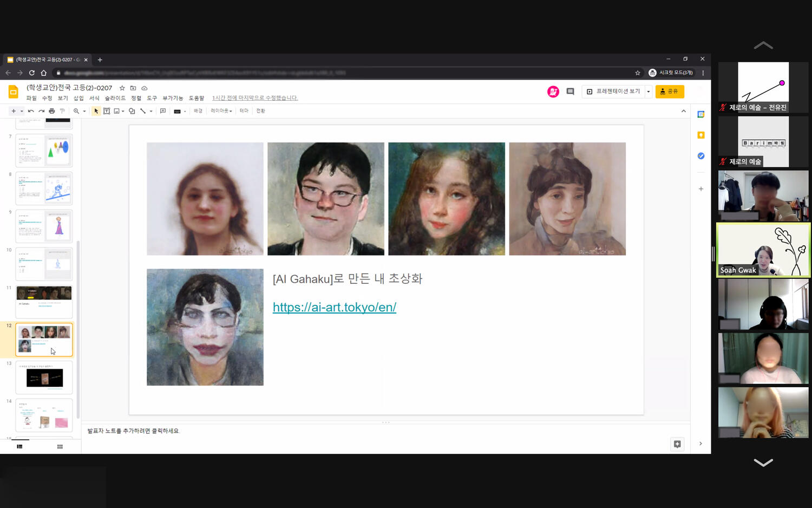Click the pink collaborator avatar
This screenshot has height=508, width=812.
[553, 92]
